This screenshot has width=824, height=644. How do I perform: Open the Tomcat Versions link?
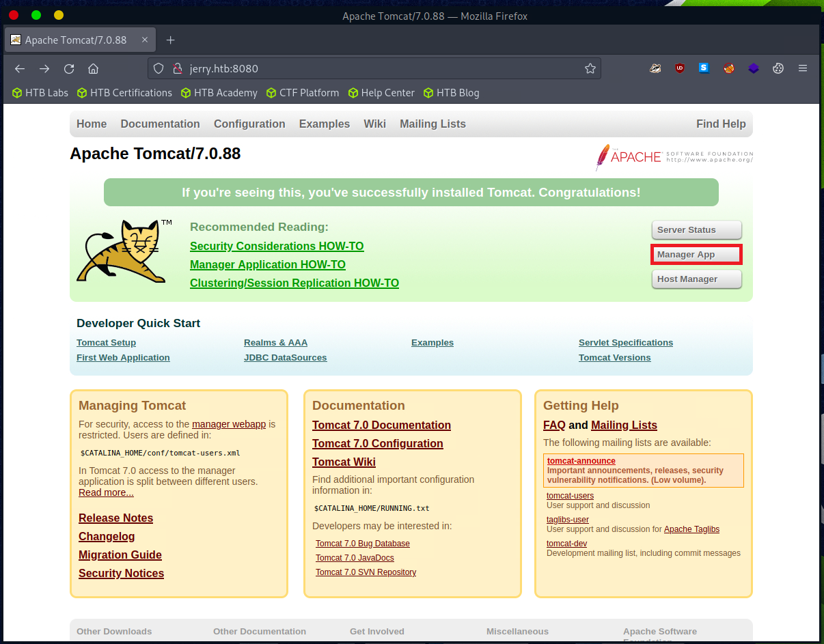(x=614, y=358)
